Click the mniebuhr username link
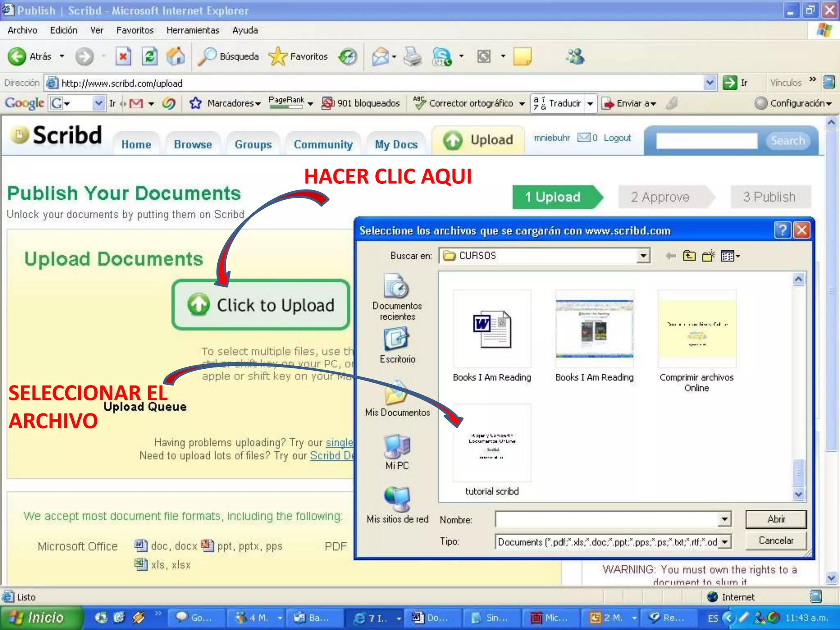Screen dimensions: 840x630 tap(552, 138)
